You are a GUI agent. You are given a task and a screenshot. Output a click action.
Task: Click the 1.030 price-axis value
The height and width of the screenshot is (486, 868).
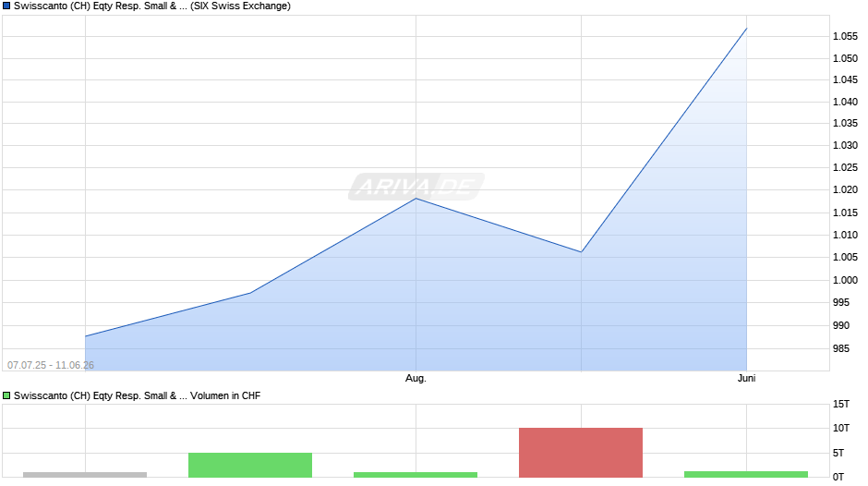click(845, 145)
